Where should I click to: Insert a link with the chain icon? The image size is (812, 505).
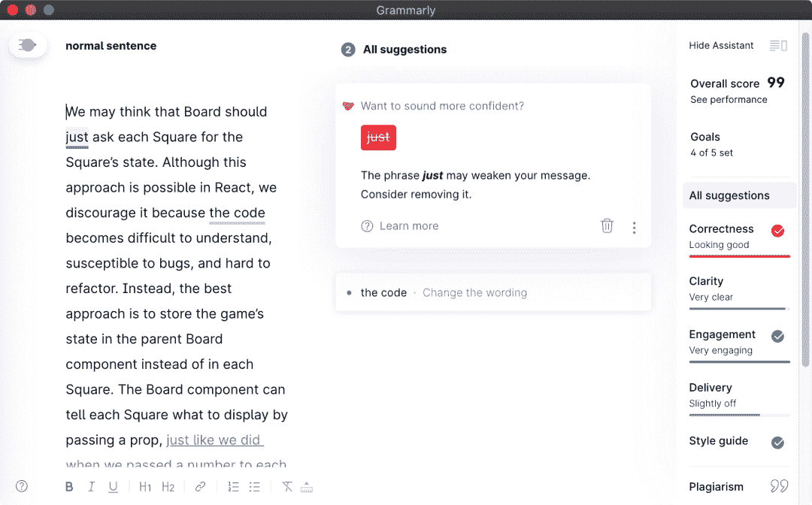[x=200, y=487]
